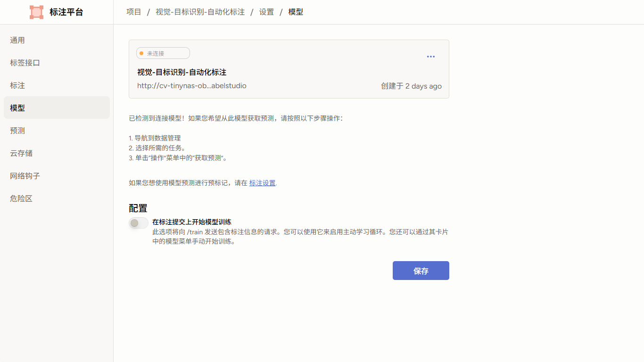Click 项目 in the breadcrumb
Viewport: 644px width, 362px height.
134,12
